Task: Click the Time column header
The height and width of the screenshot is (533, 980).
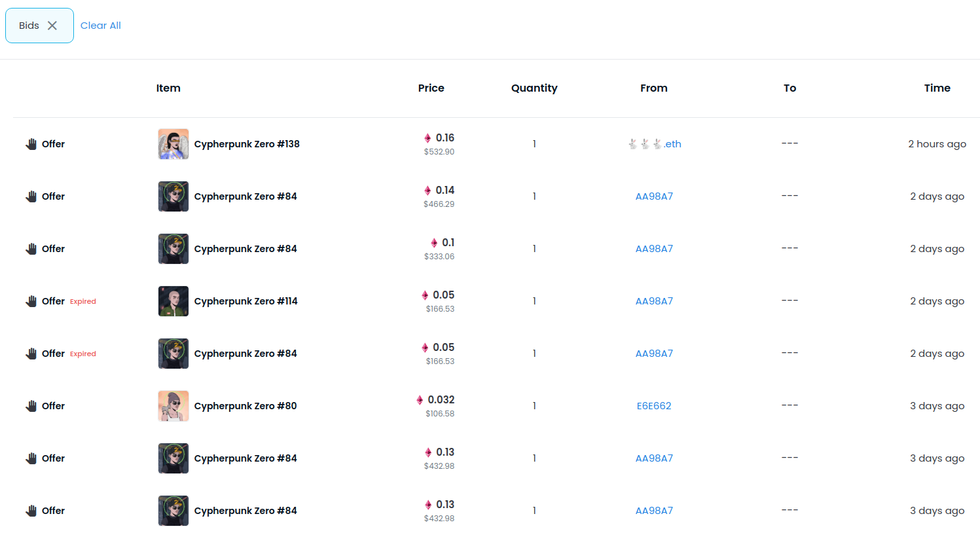Action: tap(937, 88)
